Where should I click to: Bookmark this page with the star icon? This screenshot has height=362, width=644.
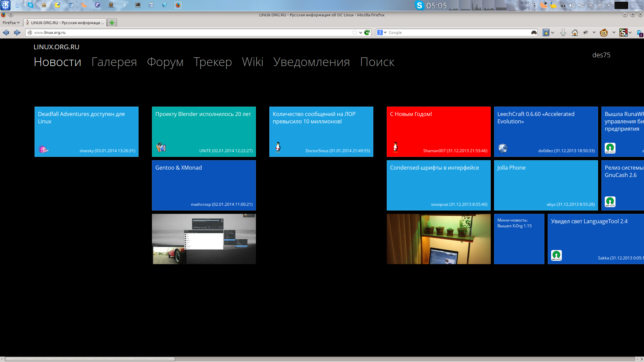click(x=355, y=33)
